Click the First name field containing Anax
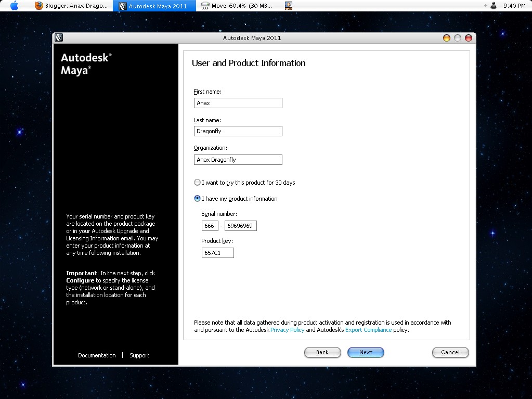 click(238, 103)
